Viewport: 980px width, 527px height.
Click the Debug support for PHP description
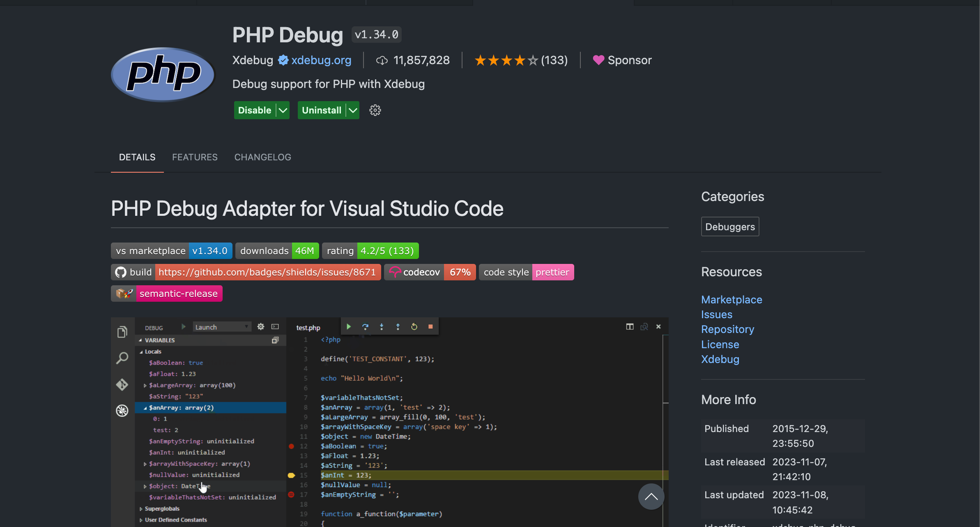point(329,84)
